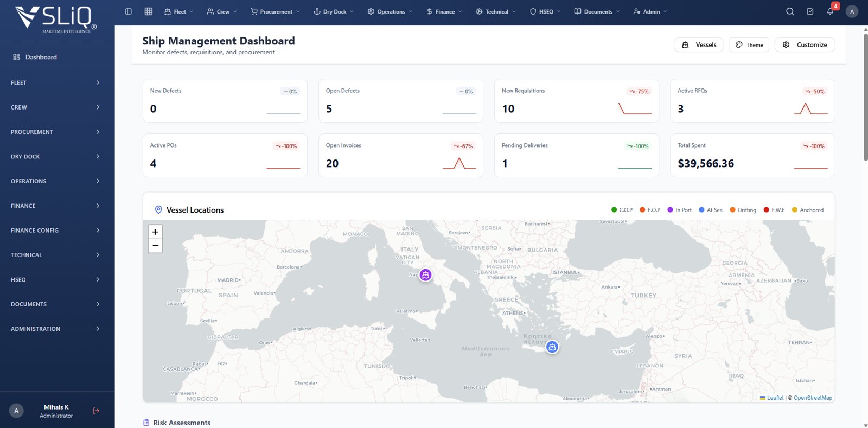Click the C.O.P green legend dot
Screen dimensions: 868x428
[614, 210]
